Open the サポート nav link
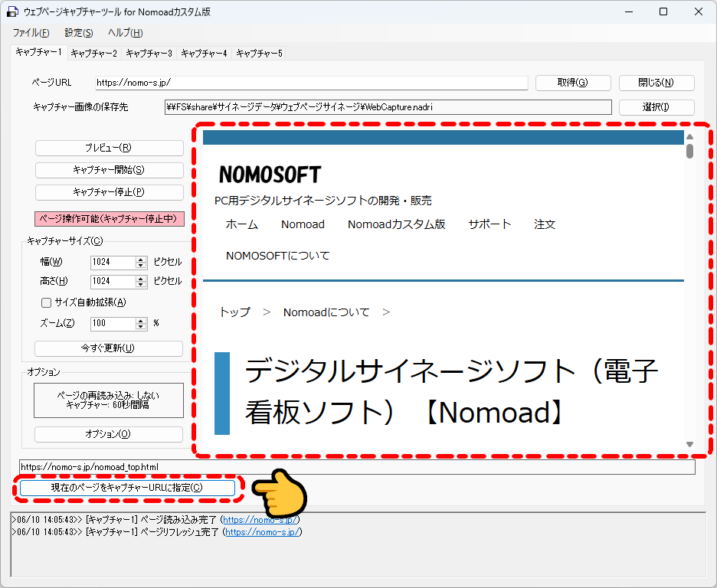The height and width of the screenshot is (588, 717). (489, 224)
